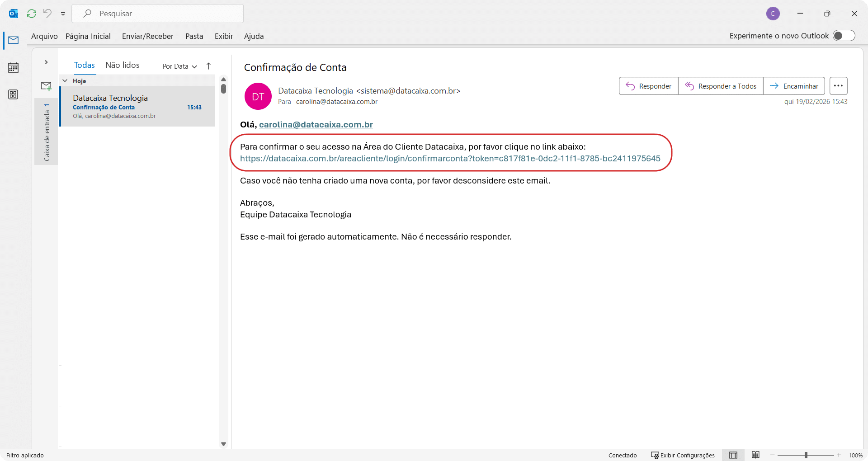Open the Calendar view icon
Screen dimensions: 868x461
pyautogui.click(x=14, y=68)
